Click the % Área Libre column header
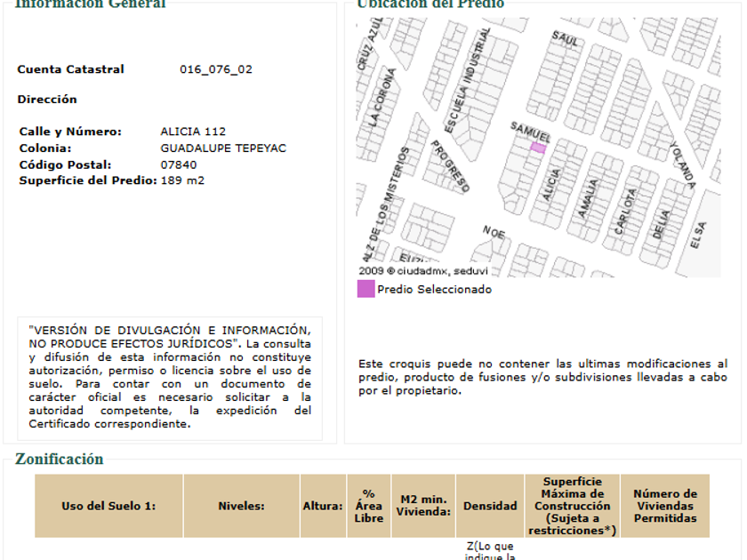747x560 pixels. pyautogui.click(x=369, y=506)
